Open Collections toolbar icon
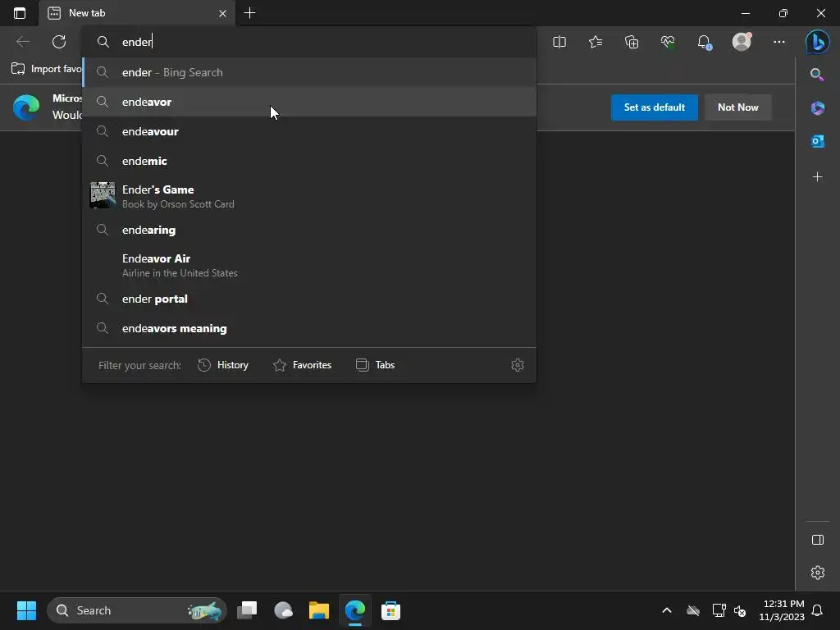Screen dimensions: 840x630 click(x=632, y=42)
